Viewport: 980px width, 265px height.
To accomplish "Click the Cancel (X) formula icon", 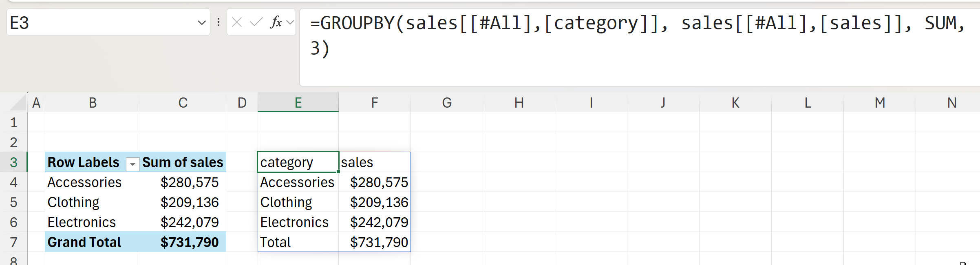I will coord(237,22).
